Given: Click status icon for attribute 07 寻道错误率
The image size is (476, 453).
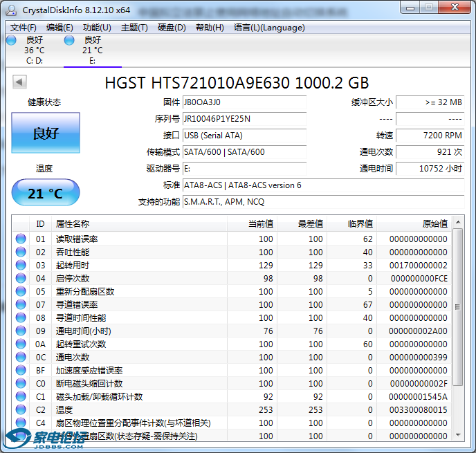Looking at the screenshot, I should [x=21, y=304].
